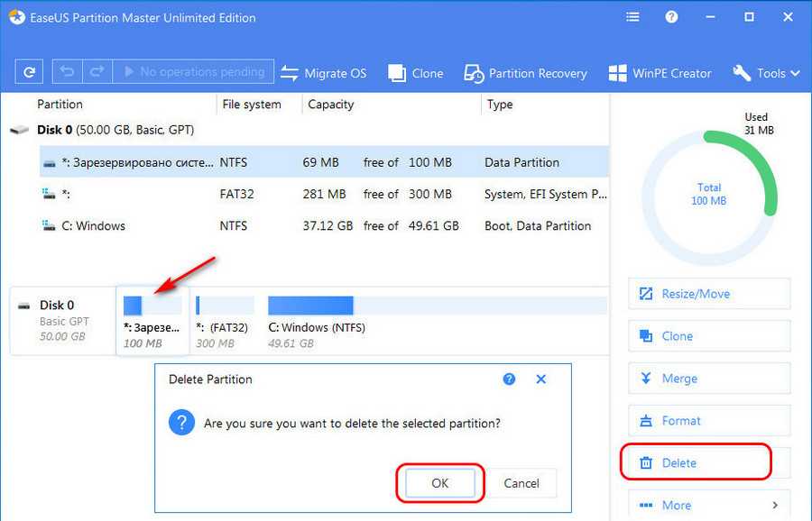This screenshot has width=812, height=521.
Task: Open Partition Recovery
Action: (525, 73)
